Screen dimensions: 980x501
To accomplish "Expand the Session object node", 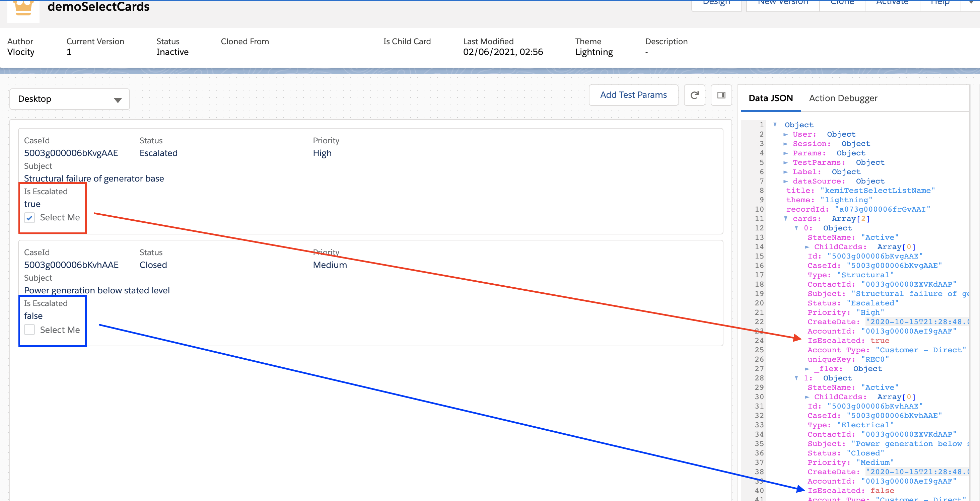I will click(x=786, y=144).
